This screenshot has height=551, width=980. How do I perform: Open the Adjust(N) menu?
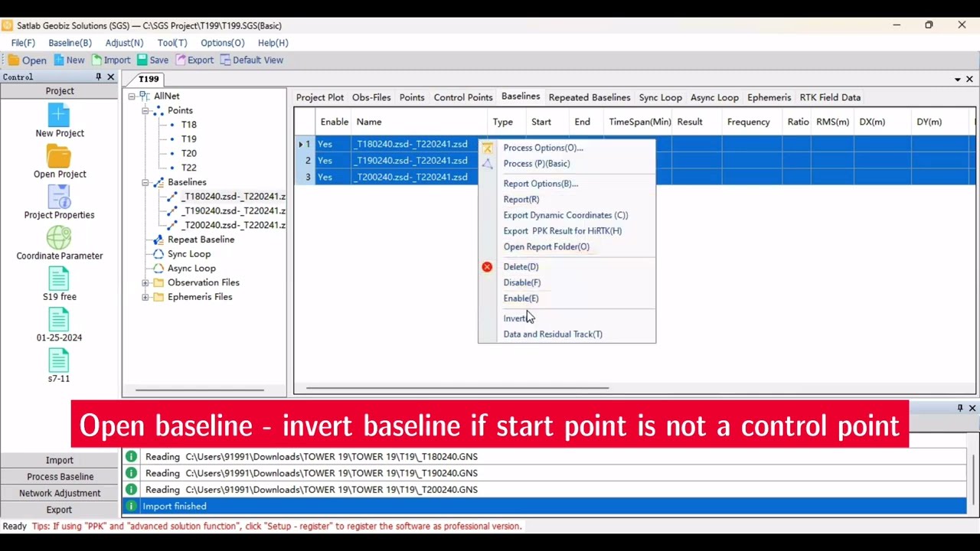[124, 43]
